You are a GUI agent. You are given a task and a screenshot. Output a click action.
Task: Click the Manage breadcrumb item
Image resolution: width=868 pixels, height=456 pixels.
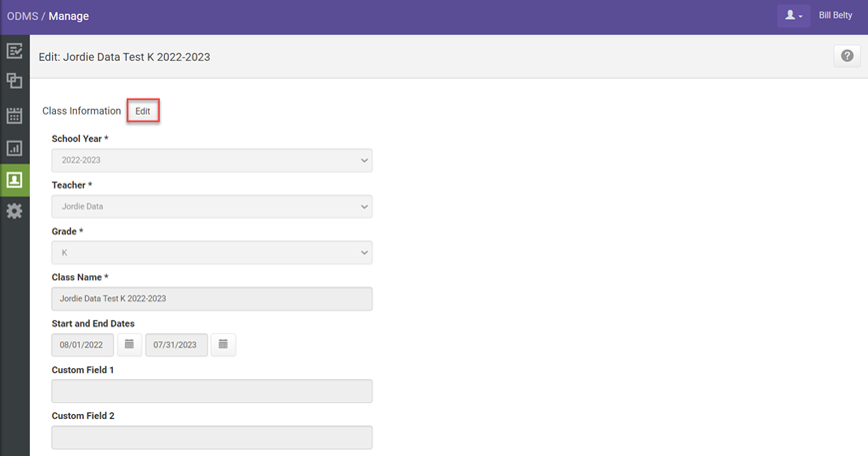click(69, 17)
